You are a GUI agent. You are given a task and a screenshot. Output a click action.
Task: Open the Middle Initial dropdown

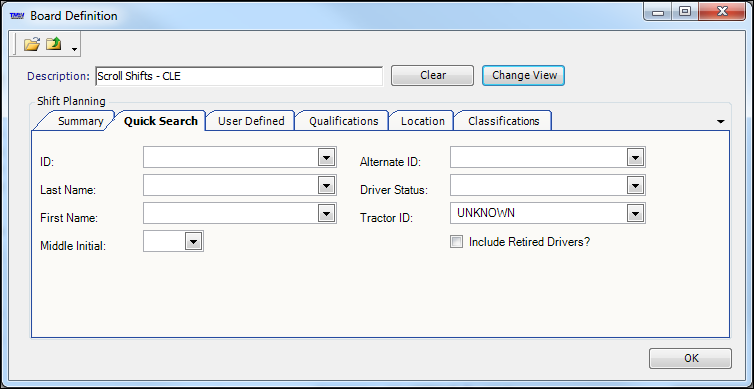point(193,241)
